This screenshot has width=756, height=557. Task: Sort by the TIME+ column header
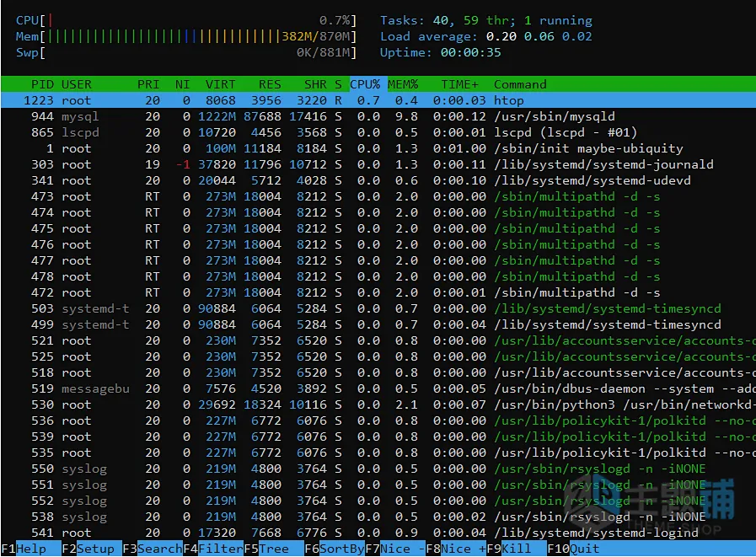(459, 84)
